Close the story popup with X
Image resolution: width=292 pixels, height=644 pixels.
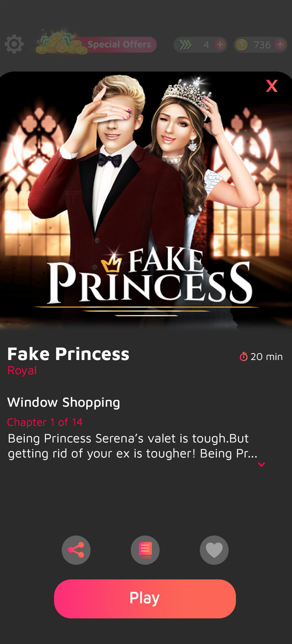pyautogui.click(x=272, y=86)
